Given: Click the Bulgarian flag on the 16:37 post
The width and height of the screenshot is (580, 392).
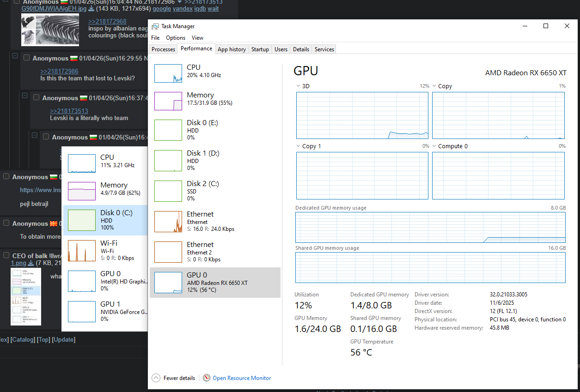Looking at the screenshot, I should click(x=84, y=98).
